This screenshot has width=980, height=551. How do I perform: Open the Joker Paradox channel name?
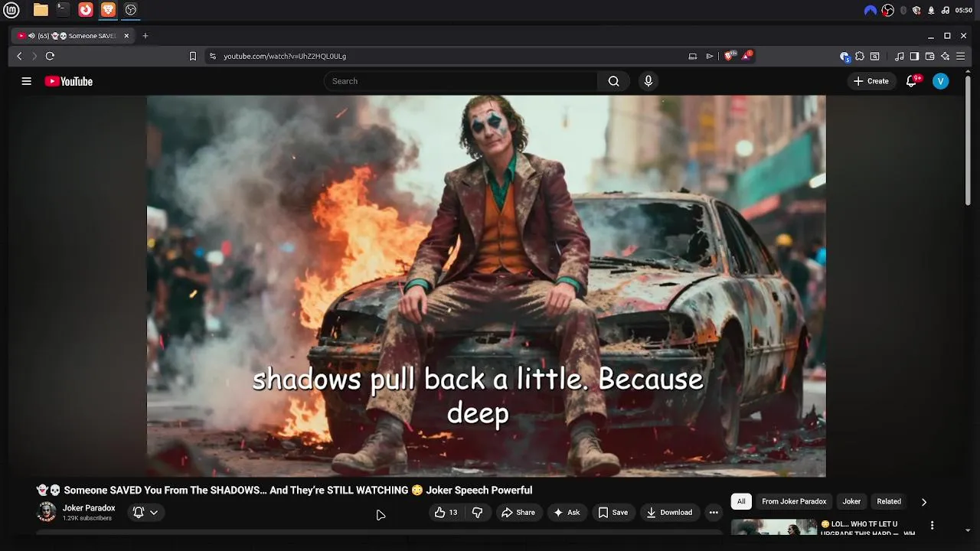point(89,508)
